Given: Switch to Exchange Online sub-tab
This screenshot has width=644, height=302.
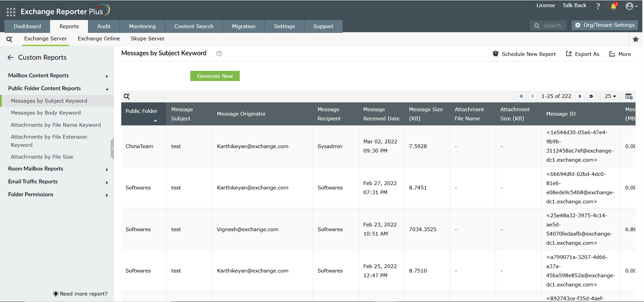Looking at the screenshot, I should tap(99, 39).
